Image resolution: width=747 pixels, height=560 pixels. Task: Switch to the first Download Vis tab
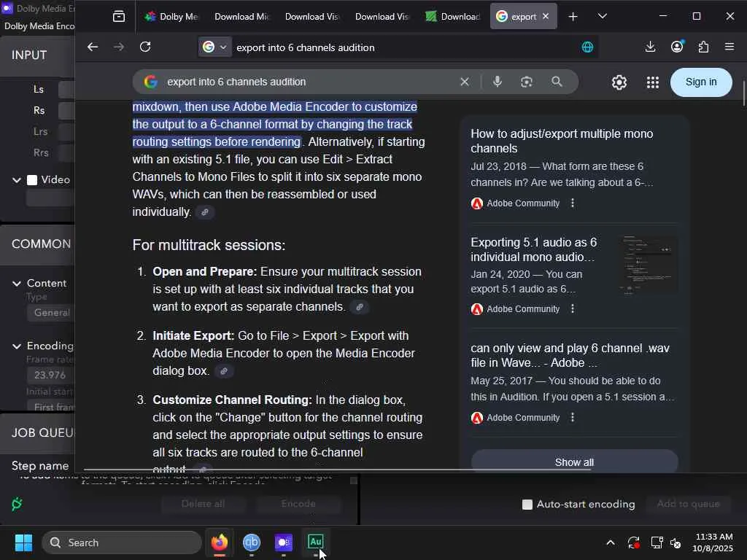click(x=311, y=17)
